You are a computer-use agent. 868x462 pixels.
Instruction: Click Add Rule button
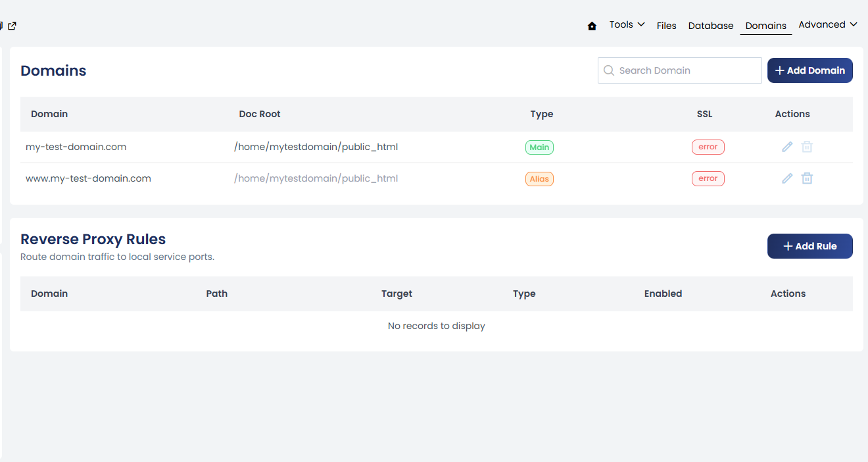pos(810,246)
